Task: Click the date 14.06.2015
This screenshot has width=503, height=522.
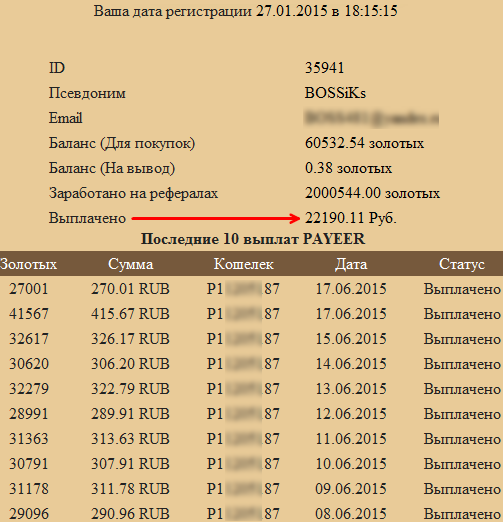Action: tap(351, 364)
